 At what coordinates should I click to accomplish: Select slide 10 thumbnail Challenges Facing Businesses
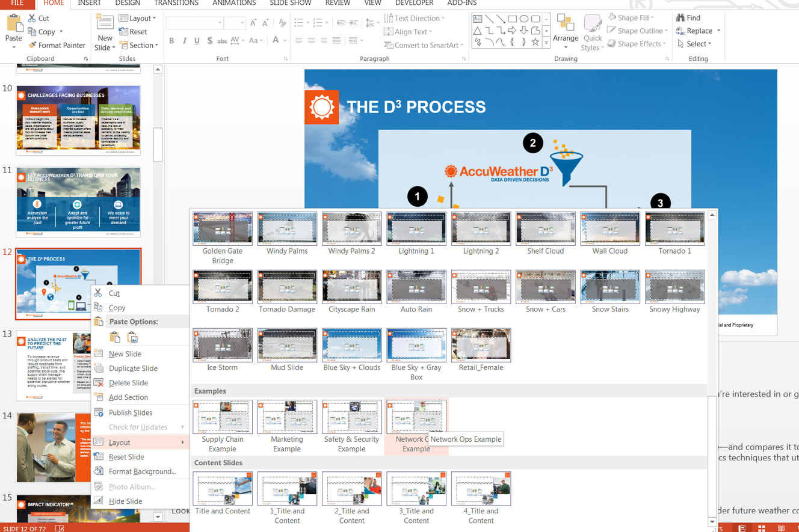click(x=78, y=120)
